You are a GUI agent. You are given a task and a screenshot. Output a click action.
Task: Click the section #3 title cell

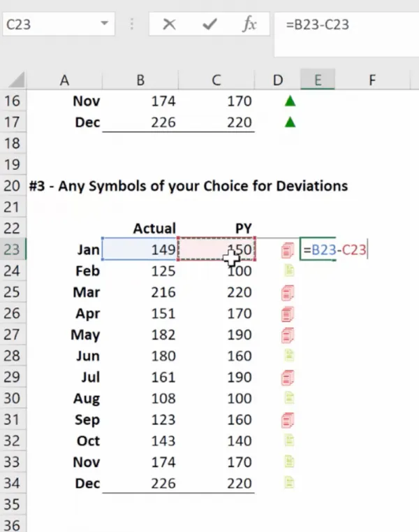(x=189, y=186)
